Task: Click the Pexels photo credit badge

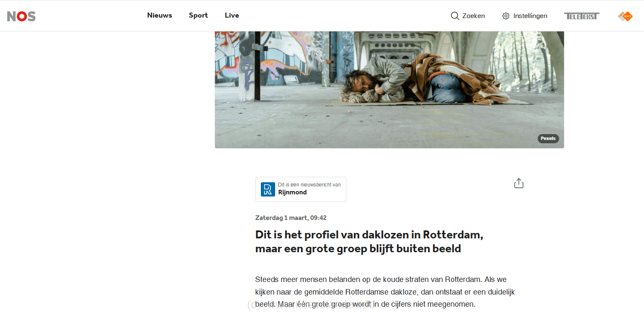Action: coord(548,138)
